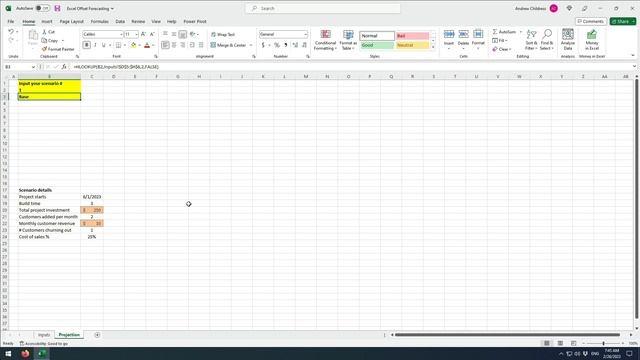
Task: Switch to Page Layout view icon
Action: click(x=560, y=343)
